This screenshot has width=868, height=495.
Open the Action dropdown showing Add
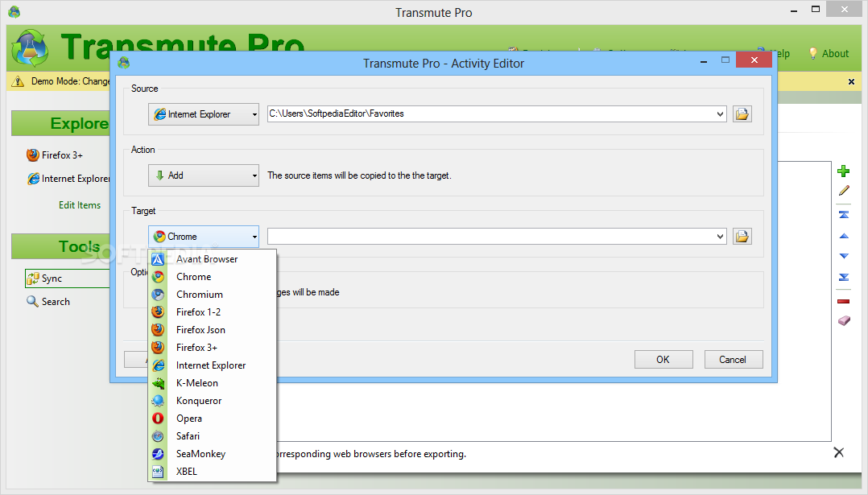(x=203, y=175)
